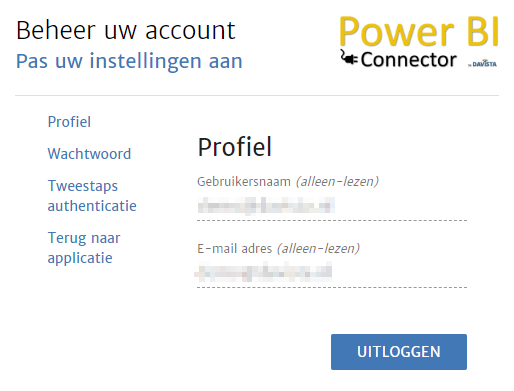Click the Gebruikersnaam field label
The height and width of the screenshot is (391, 514).
tap(244, 182)
